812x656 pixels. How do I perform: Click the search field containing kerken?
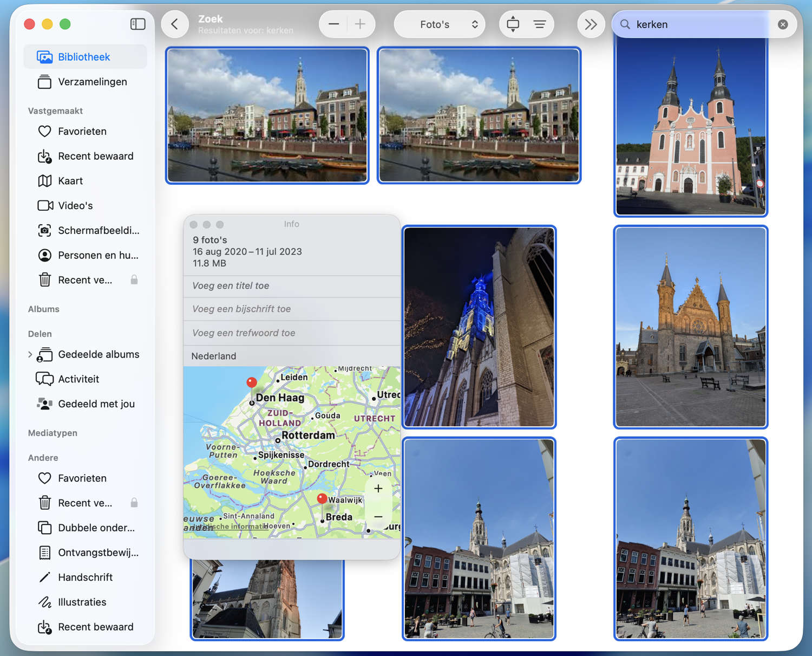(x=698, y=24)
